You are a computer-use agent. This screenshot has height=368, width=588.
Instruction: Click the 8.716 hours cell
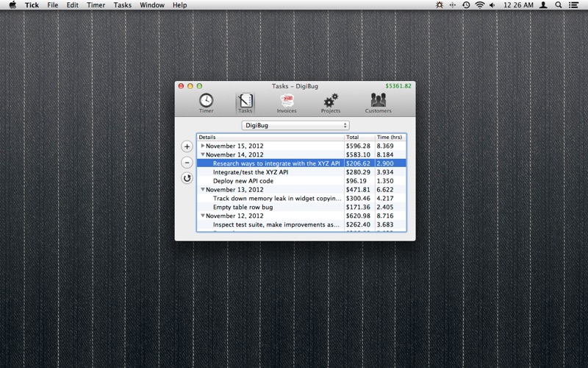tap(385, 216)
